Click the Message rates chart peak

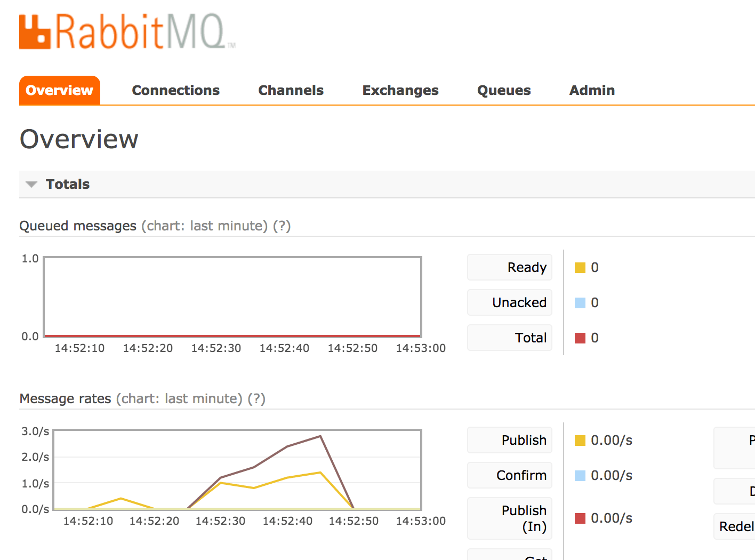click(x=320, y=436)
